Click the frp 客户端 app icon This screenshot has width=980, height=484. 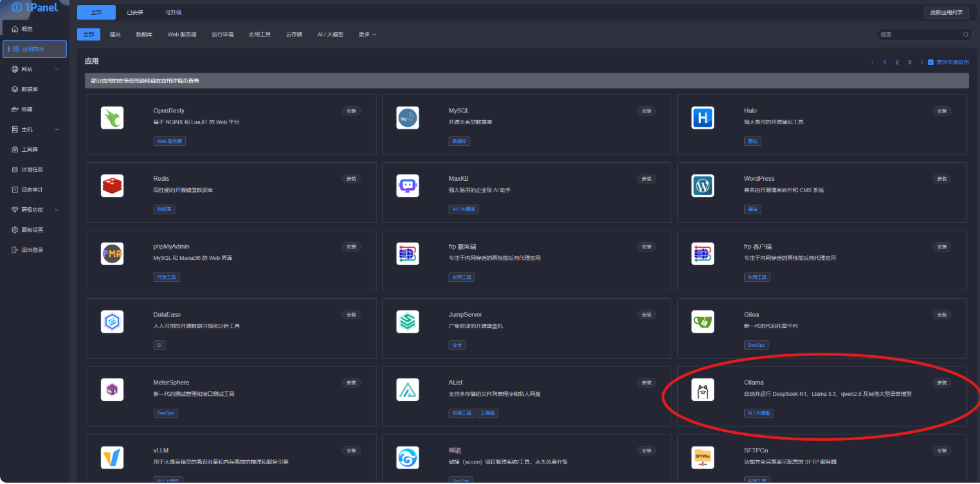tap(703, 254)
